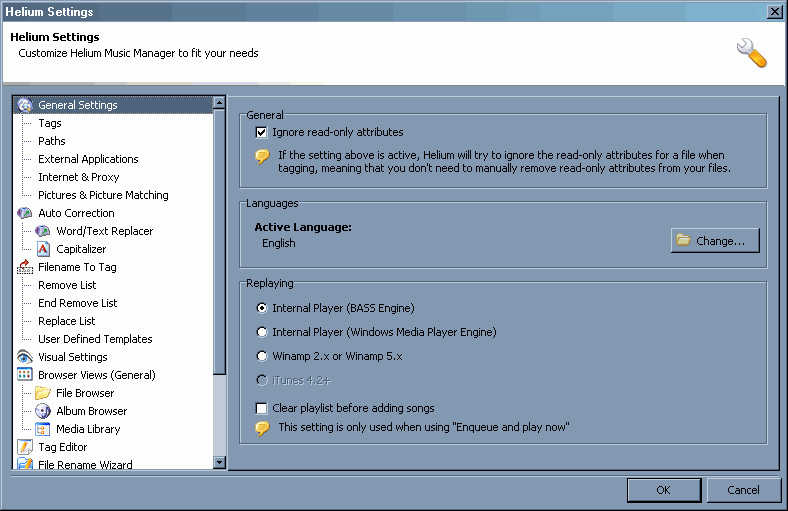This screenshot has height=511, width=788.
Task: Open Pictures & Picture Matching settings
Action: point(103,195)
